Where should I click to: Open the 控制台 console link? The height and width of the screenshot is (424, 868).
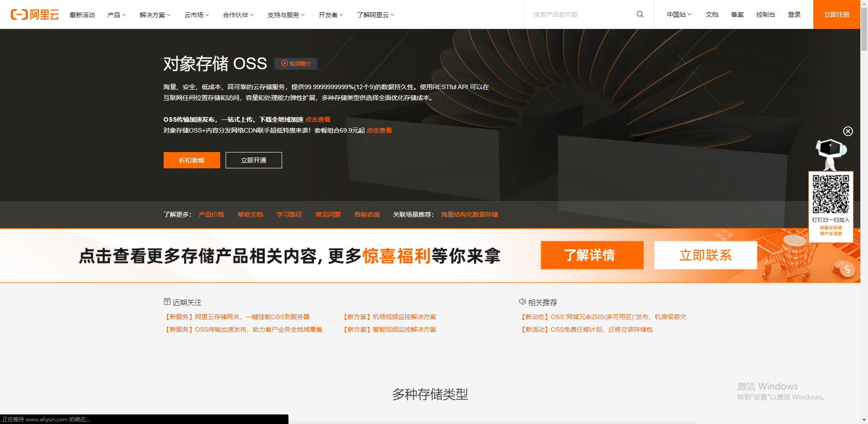tap(766, 15)
